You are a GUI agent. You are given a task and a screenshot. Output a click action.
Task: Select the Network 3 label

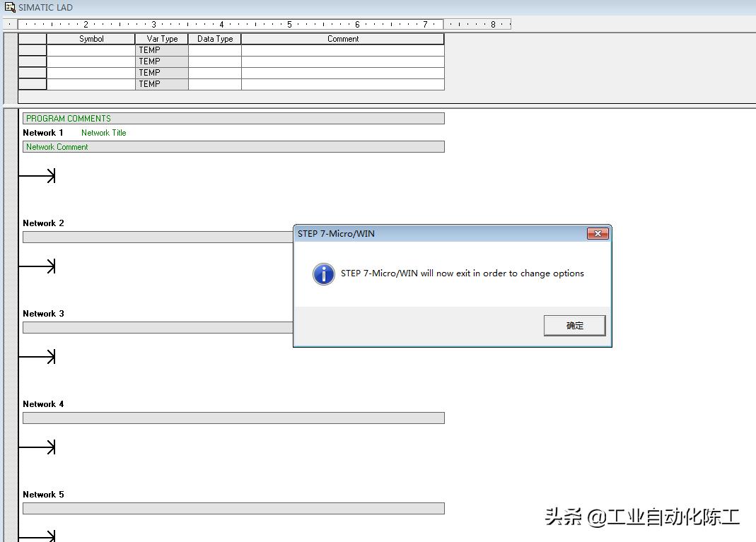tap(43, 314)
